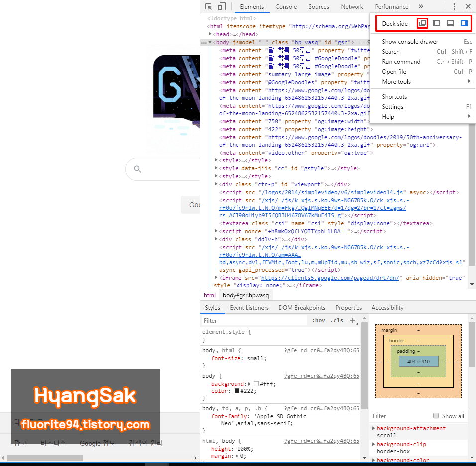
Task: Dock DevTools to the right side
Action: [x=464, y=23]
